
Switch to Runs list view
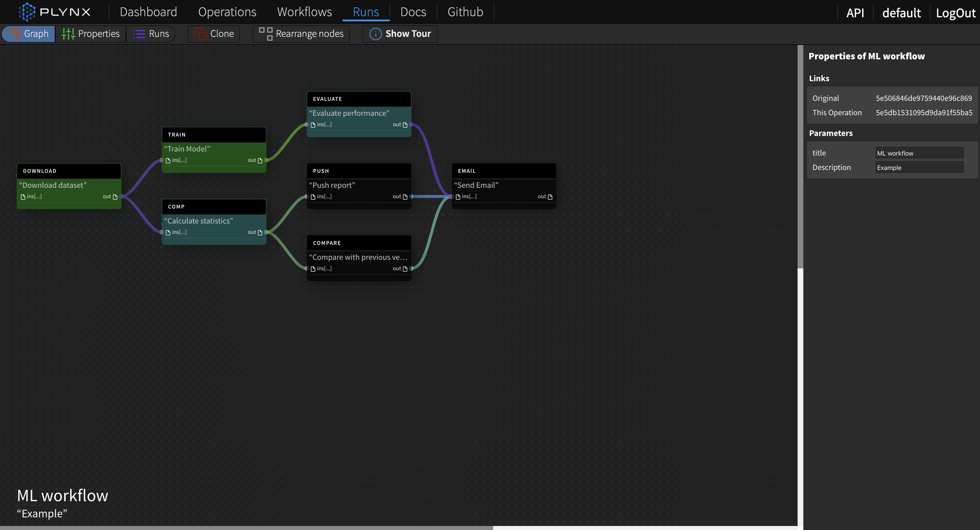151,34
